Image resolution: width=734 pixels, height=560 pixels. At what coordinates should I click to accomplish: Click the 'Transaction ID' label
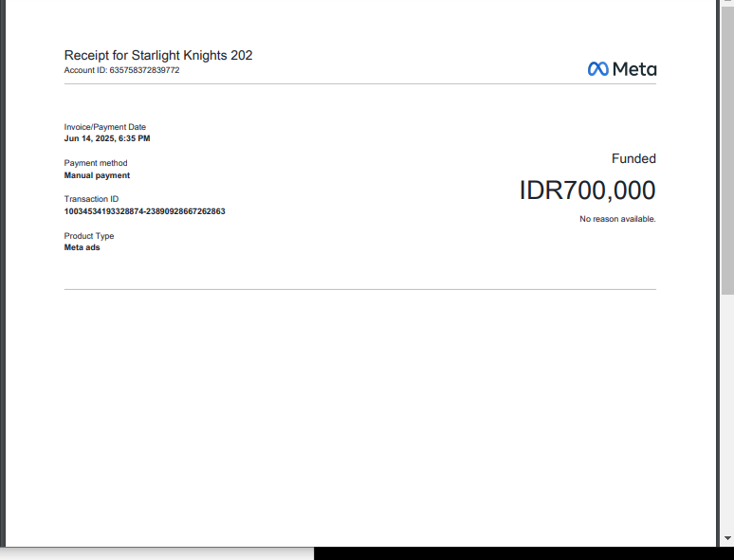point(92,199)
